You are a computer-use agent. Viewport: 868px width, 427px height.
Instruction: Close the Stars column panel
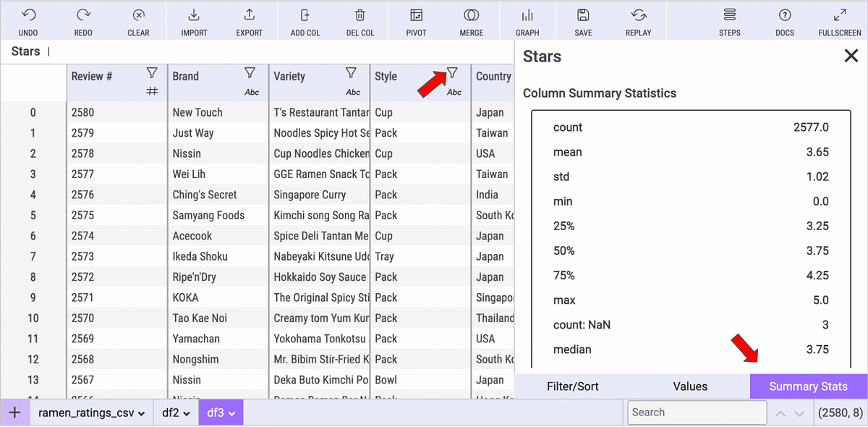851,56
